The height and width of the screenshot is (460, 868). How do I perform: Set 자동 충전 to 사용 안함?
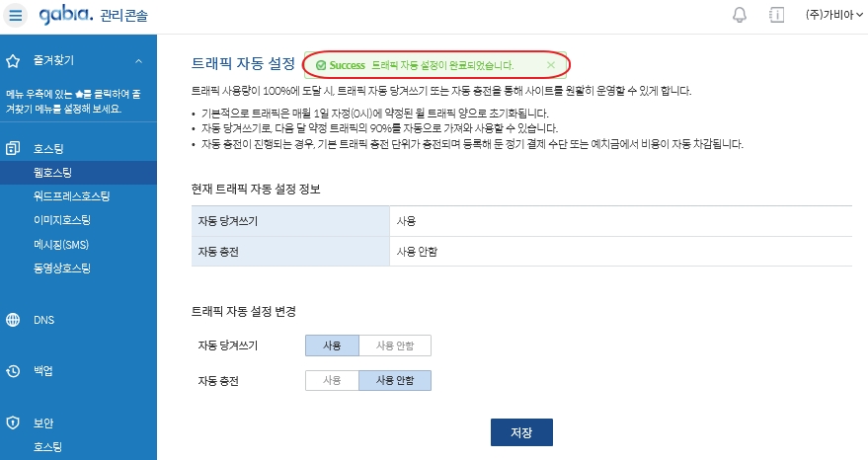[395, 380]
